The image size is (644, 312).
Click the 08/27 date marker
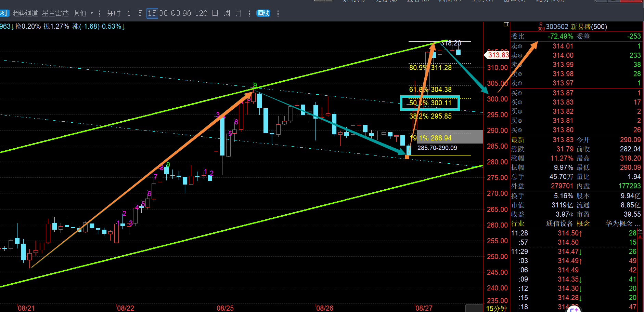coord(424,308)
